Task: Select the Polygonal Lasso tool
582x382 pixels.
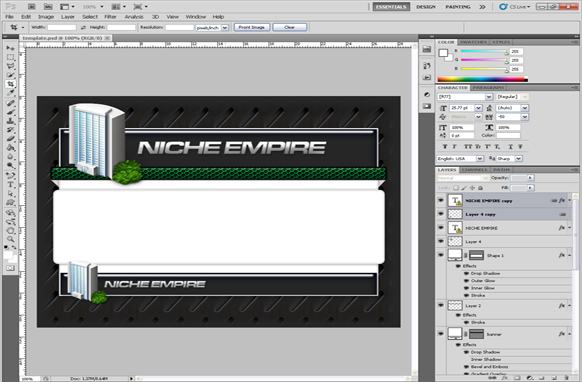Action: pyautogui.click(x=10, y=66)
